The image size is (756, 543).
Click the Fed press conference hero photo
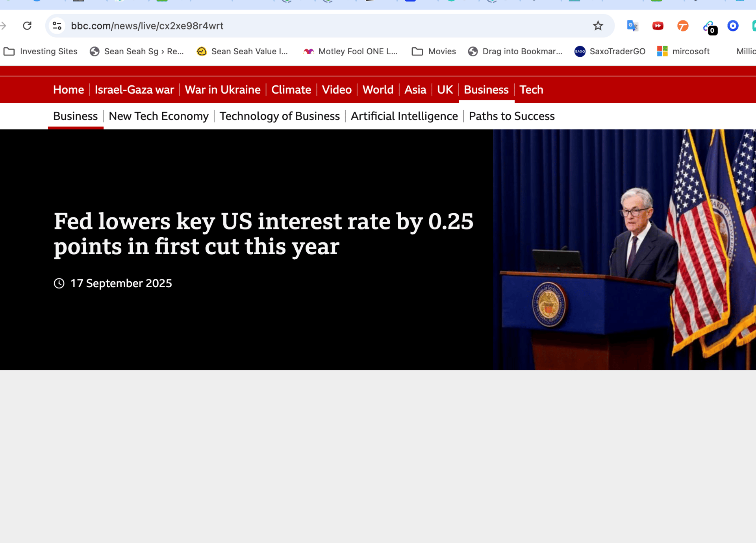point(624,250)
